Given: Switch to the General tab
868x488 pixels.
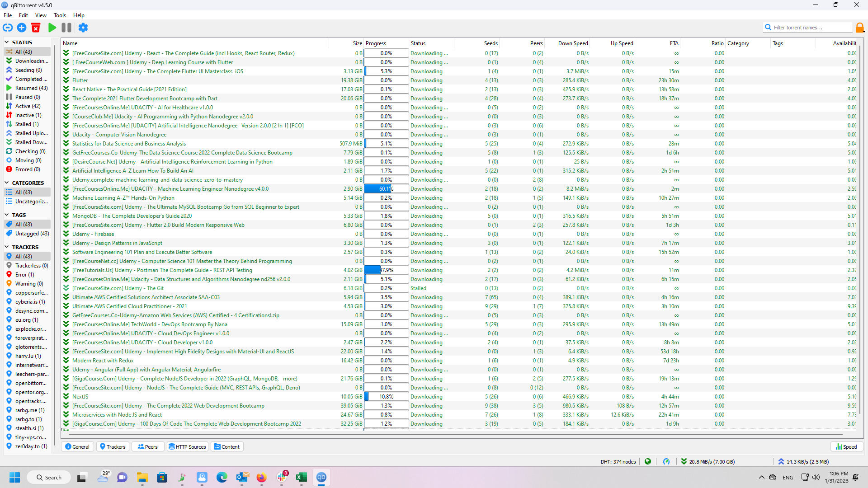Looking at the screenshot, I should click(x=77, y=447).
